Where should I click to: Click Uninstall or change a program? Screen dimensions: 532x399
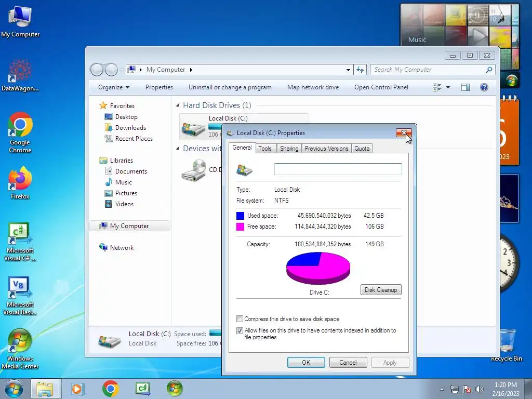230,87
